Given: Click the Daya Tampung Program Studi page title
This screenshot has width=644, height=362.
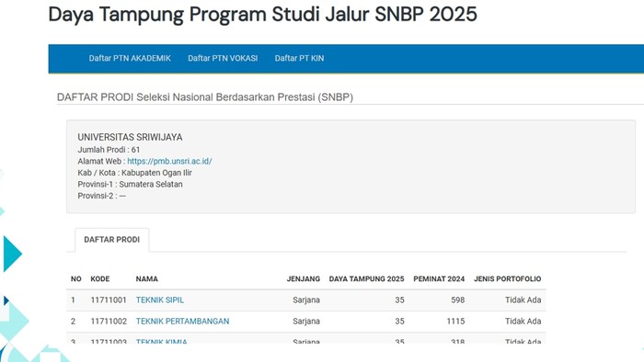Looking at the screenshot, I should click(x=262, y=15).
